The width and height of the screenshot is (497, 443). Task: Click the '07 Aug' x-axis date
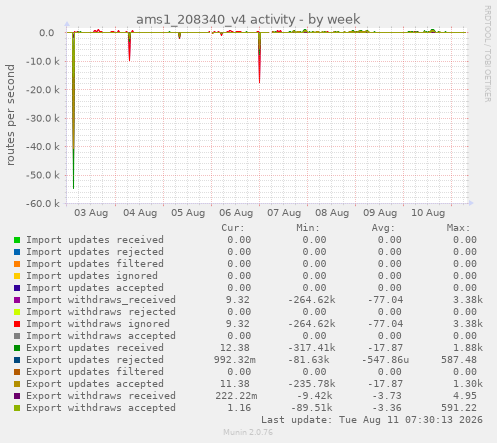pos(284,213)
